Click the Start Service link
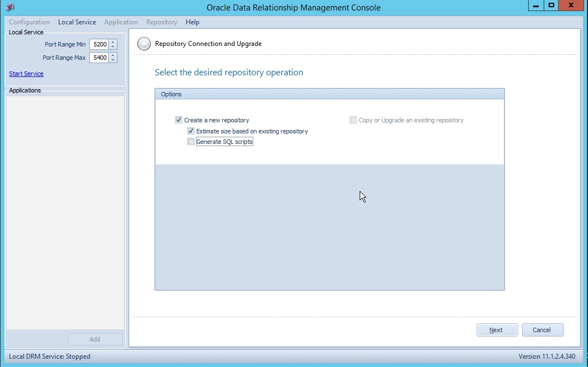This screenshot has height=367, width=588. pyautogui.click(x=26, y=73)
